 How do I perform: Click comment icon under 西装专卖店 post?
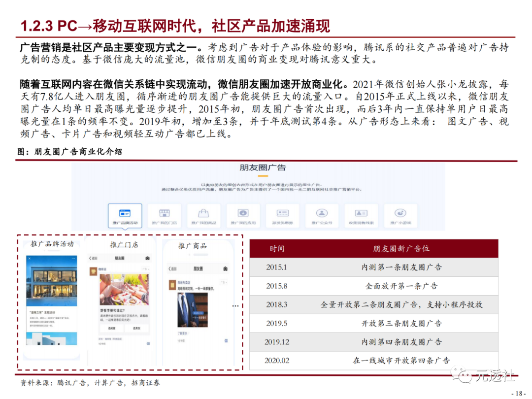pyautogui.click(x=226, y=340)
